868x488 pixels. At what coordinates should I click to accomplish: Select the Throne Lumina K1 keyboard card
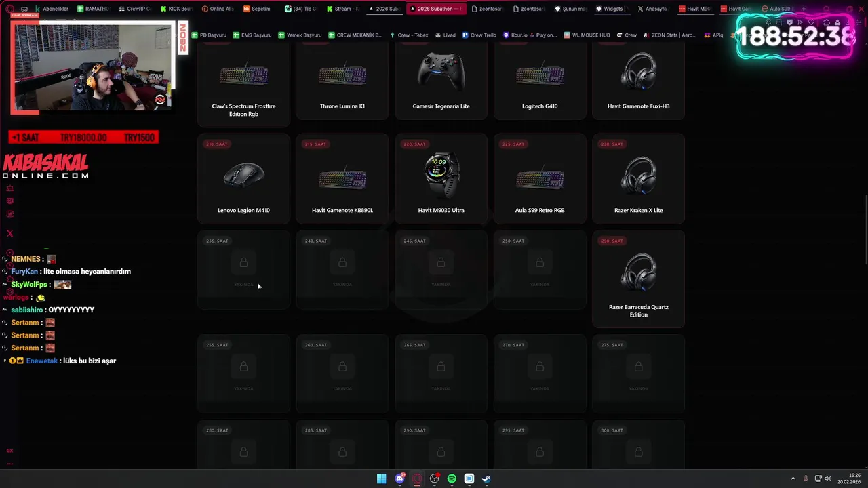342,81
